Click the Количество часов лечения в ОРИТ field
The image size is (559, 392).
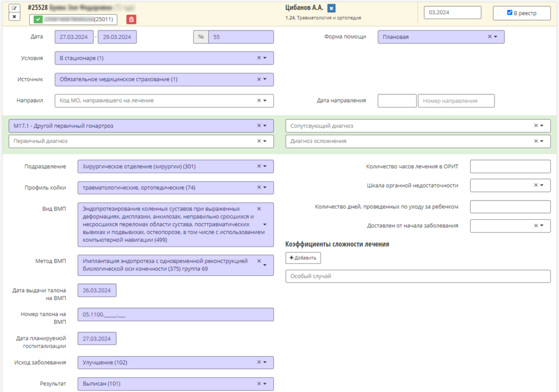510,166
